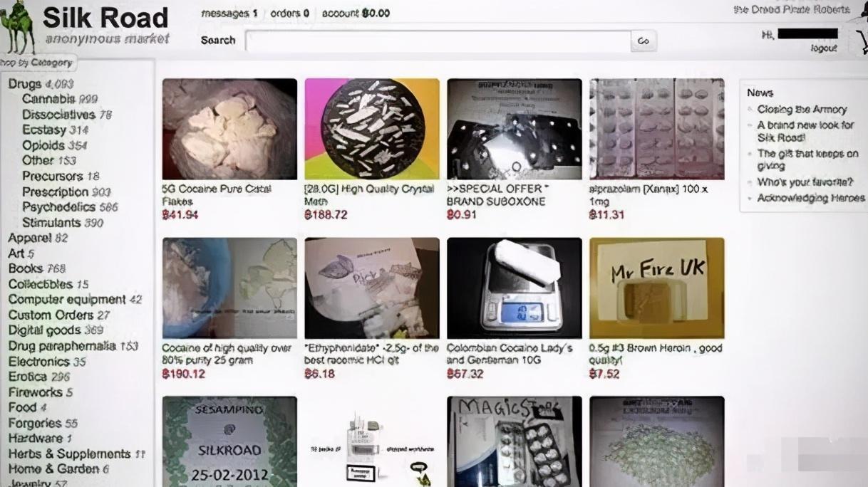The height and width of the screenshot is (487, 868).
Task: Click the Go search button
Action: 644,41
